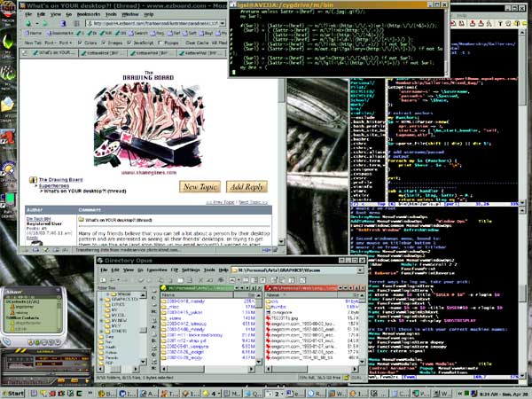Open the Directory Opus path dropdown

(x=360, y=270)
